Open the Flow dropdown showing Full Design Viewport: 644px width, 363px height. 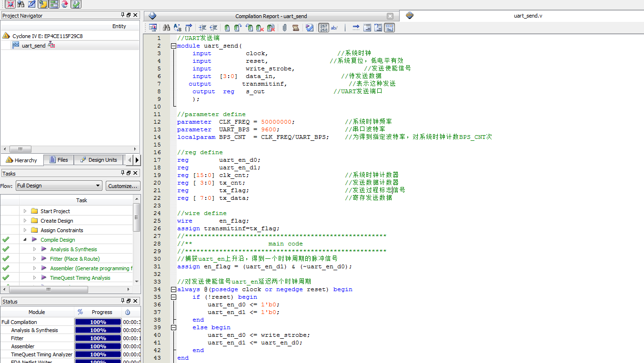[x=59, y=186]
